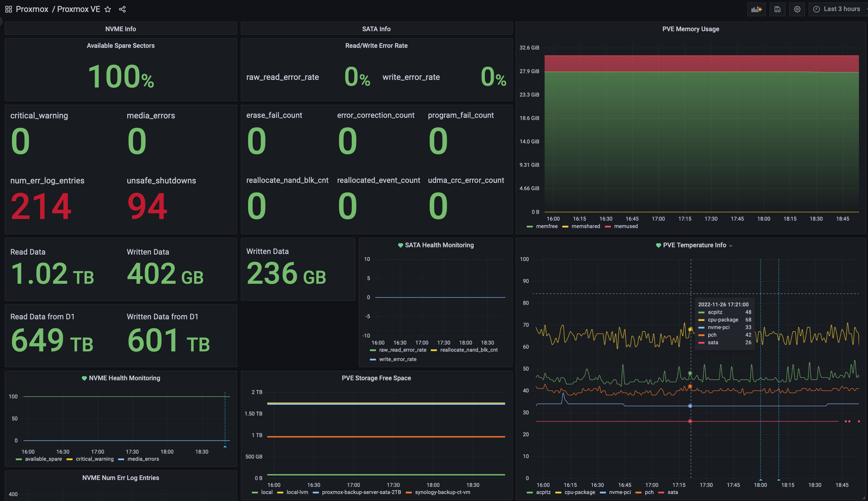Click heart icon on NVME Health Monitoring
Screen dimensions: 868x501
(x=84, y=378)
